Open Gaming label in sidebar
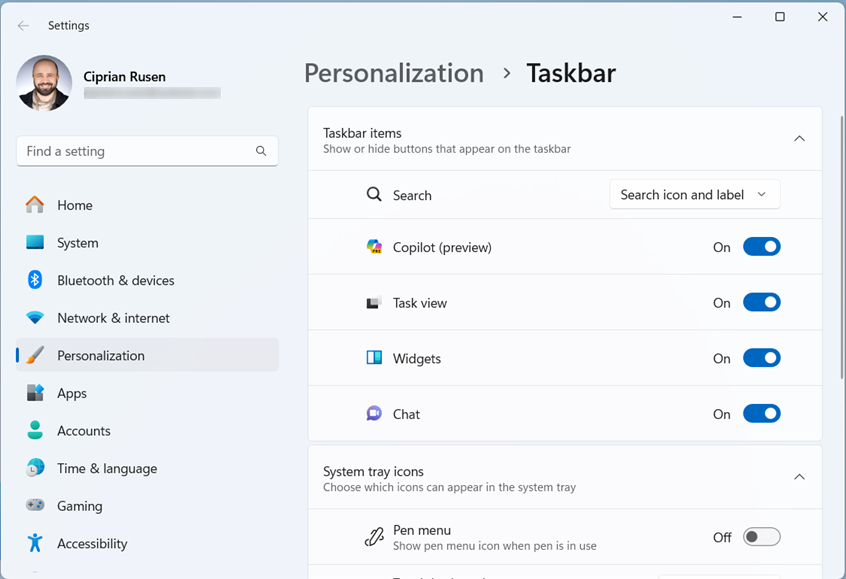This screenshot has height=579, width=846. [80, 506]
